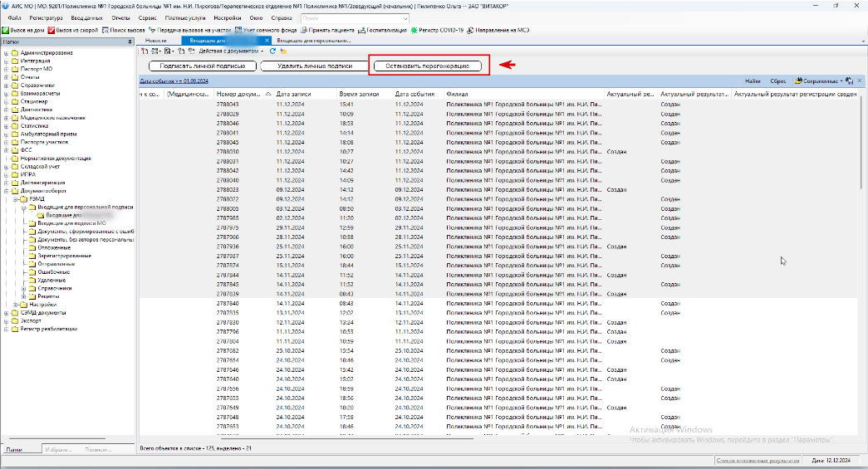This screenshot has height=469, width=868.
Task: Click Остановить перегенерацию button
Action: click(428, 66)
